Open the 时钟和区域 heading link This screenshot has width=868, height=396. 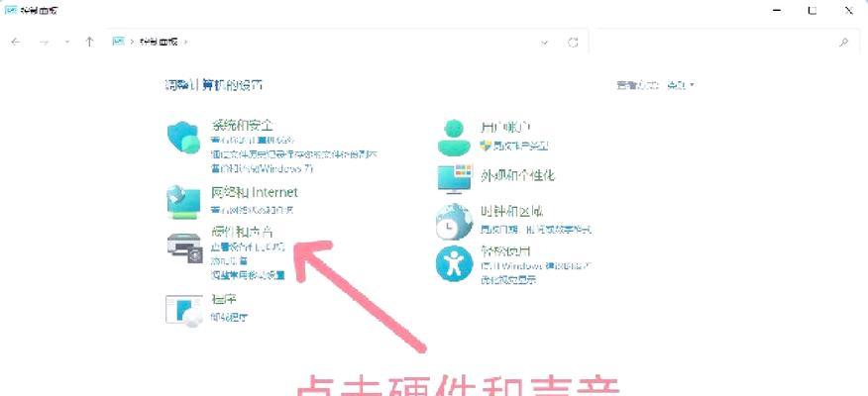coord(511,211)
